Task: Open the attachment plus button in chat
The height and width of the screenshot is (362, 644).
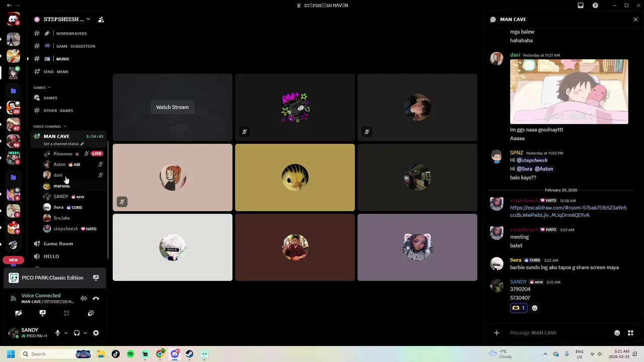Action: tap(497, 333)
